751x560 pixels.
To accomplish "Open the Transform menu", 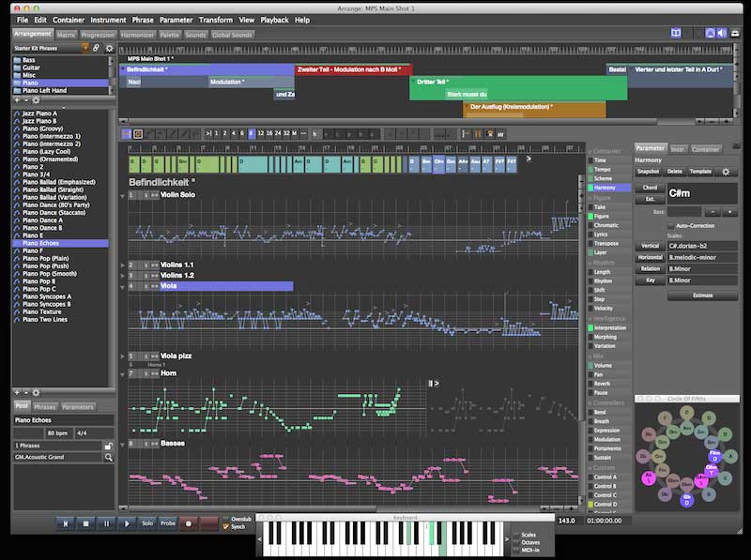I will (x=215, y=19).
